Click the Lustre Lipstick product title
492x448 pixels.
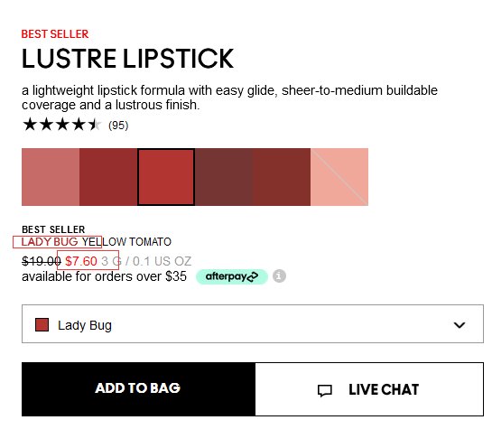coord(127,59)
